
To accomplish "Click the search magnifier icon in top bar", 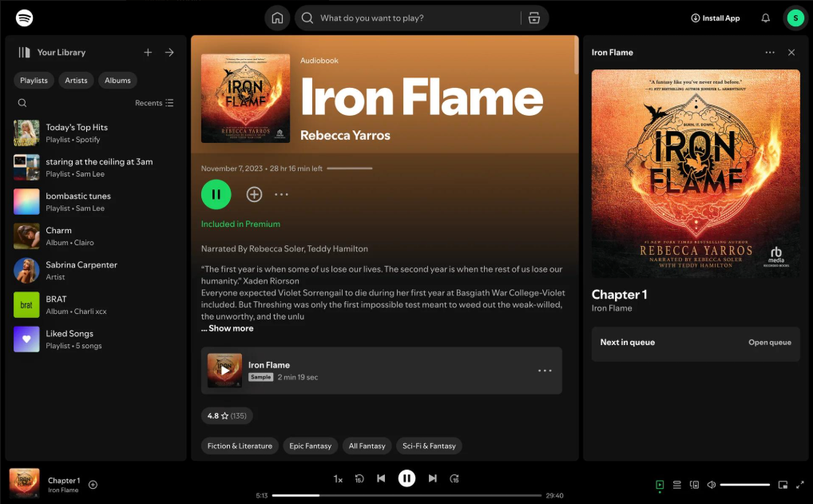I will pyautogui.click(x=307, y=18).
